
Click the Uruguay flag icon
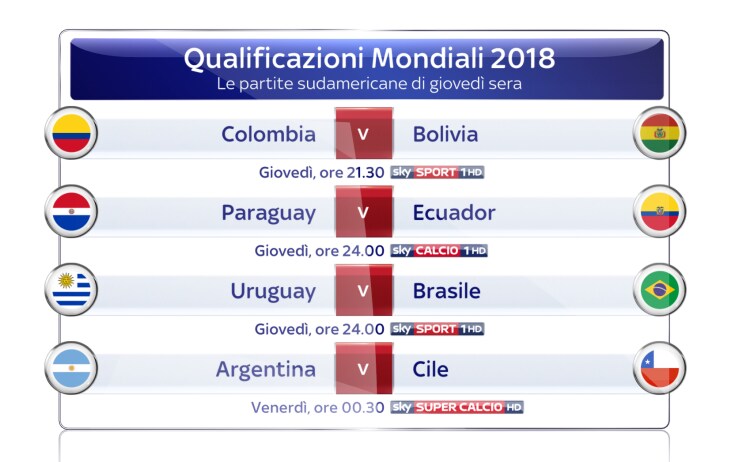tap(71, 290)
